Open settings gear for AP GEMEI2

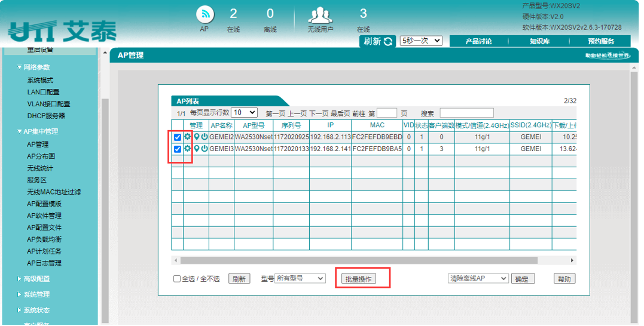pyautogui.click(x=188, y=137)
